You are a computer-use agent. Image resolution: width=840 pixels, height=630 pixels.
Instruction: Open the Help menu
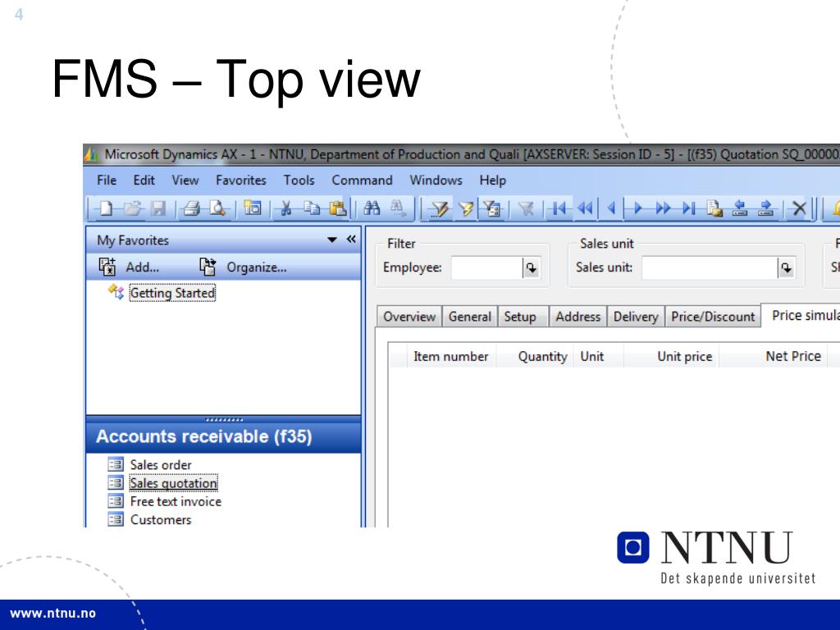(x=493, y=180)
